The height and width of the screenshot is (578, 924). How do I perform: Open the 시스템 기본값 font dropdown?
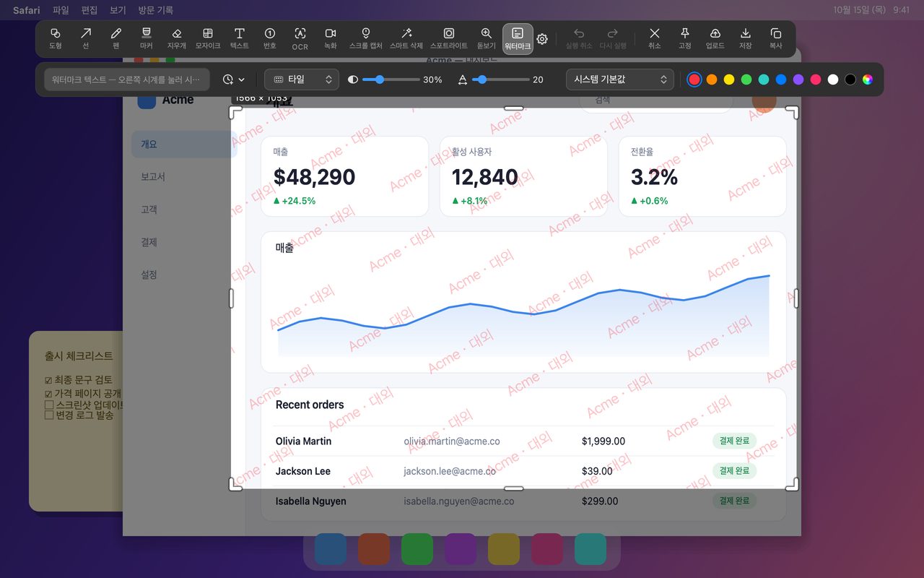click(620, 79)
